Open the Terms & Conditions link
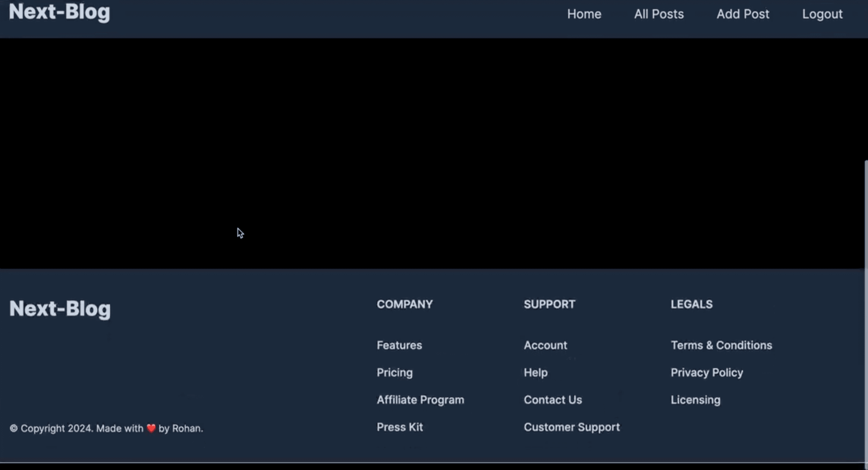Viewport: 868px width, 470px height. (721, 345)
